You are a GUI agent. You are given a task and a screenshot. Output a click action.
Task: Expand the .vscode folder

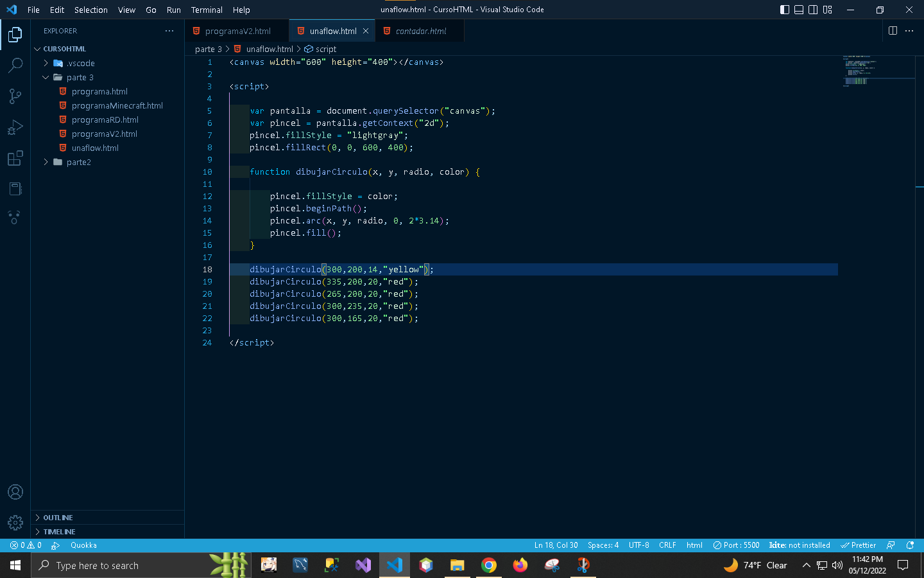(x=107, y=63)
